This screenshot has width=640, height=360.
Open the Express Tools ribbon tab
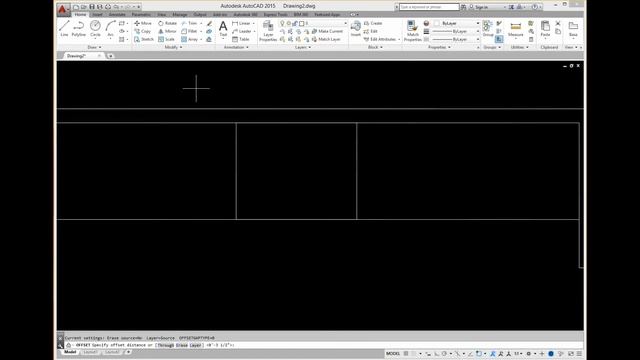tap(276, 14)
